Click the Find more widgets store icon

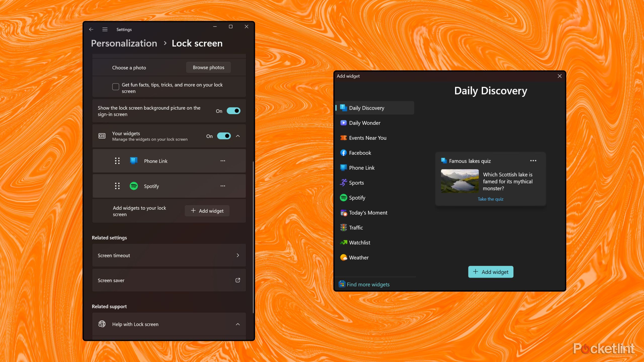[342, 284]
